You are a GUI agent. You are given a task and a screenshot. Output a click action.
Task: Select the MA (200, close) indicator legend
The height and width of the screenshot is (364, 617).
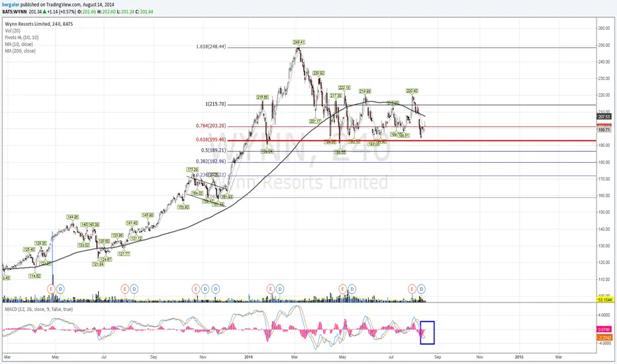[x=20, y=51]
